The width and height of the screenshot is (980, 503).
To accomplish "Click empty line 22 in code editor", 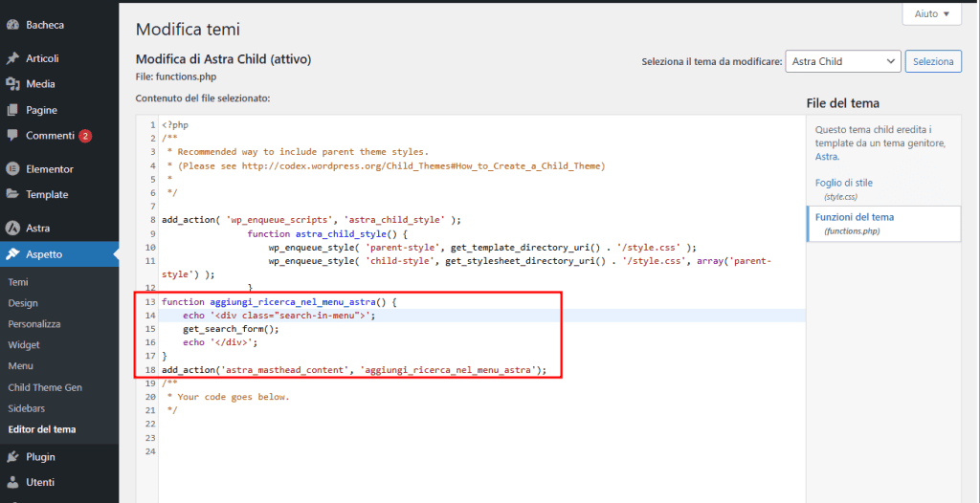I will click(481, 424).
